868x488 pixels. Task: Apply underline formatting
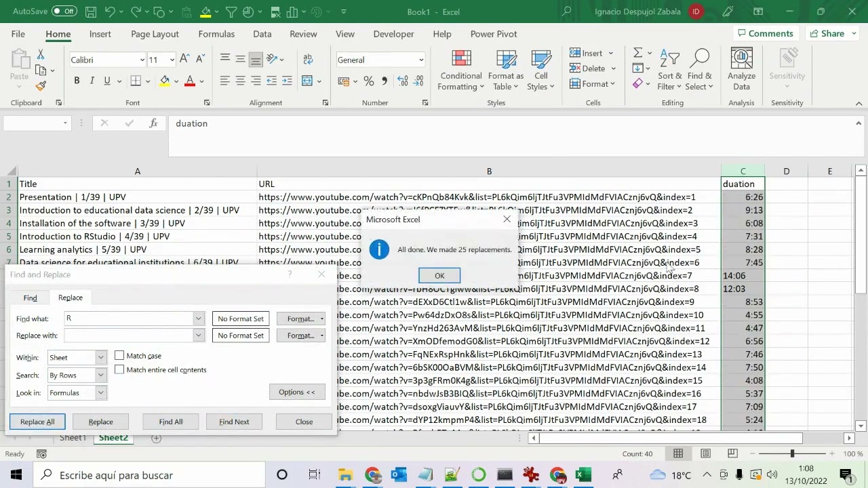click(106, 81)
